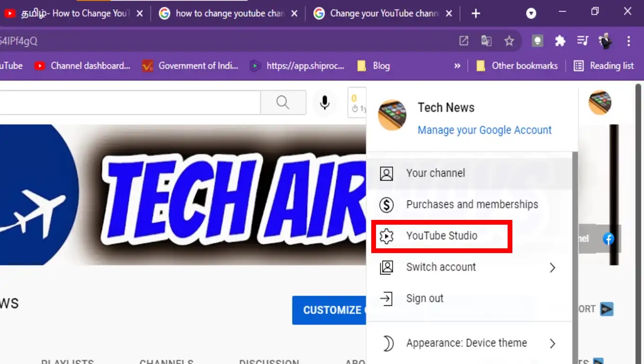This screenshot has width=644, height=364.
Task: Open a new browser tab
Action: tap(476, 14)
